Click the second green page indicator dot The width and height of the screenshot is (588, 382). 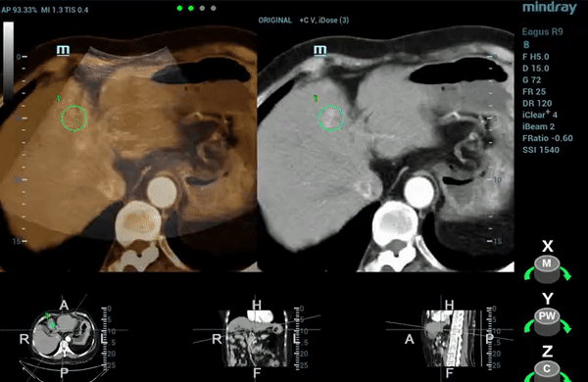(x=191, y=8)
